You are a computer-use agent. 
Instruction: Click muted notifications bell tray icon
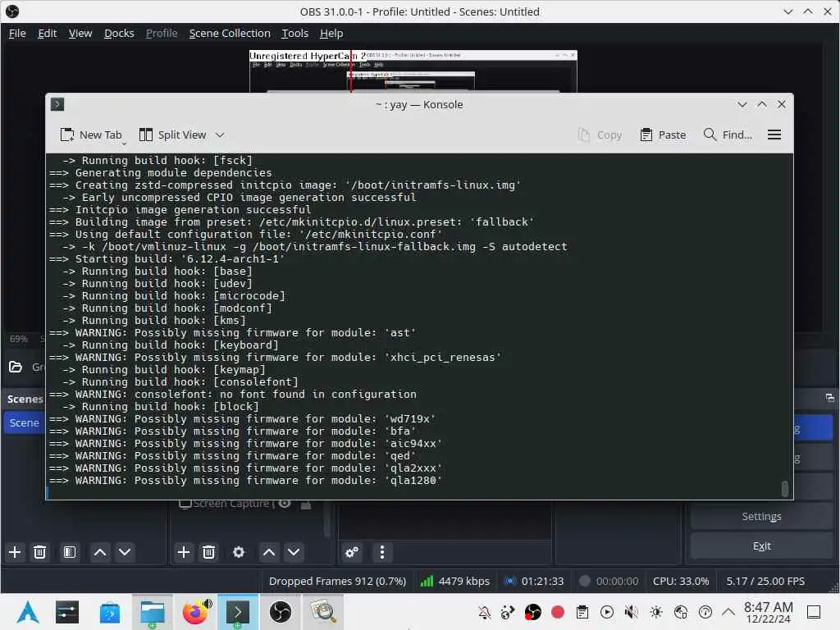click(x=484, y=612)
